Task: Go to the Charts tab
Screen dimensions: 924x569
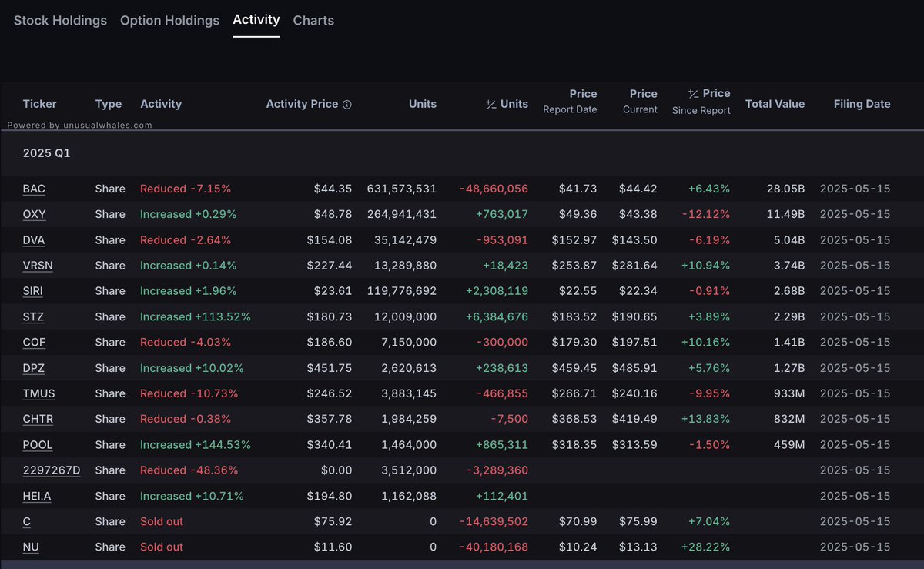Action: tap(313, 21)
